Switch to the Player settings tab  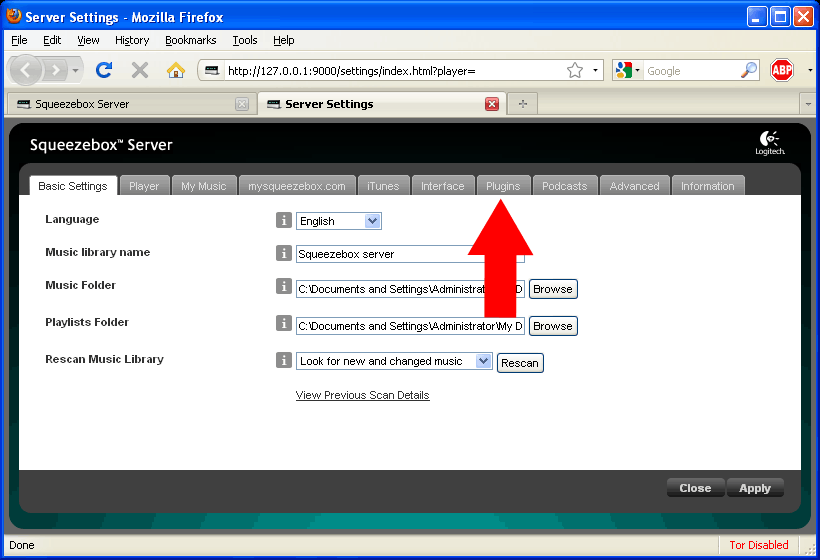click(x=144, y=186)
